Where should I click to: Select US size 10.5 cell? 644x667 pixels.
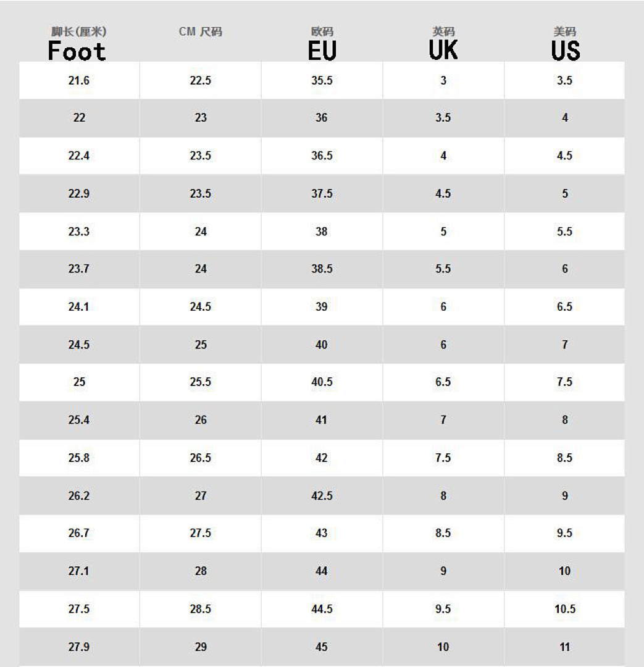coord(564,609)
